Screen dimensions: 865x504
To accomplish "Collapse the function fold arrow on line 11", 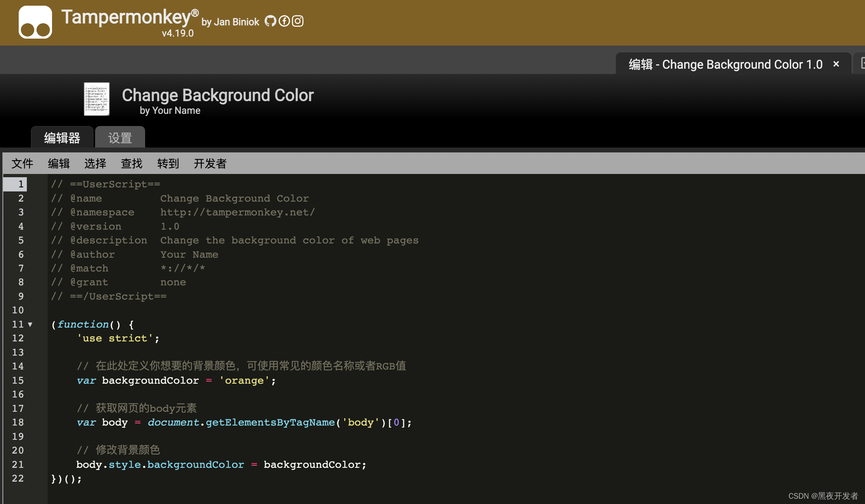I will (x=30, y=324).
